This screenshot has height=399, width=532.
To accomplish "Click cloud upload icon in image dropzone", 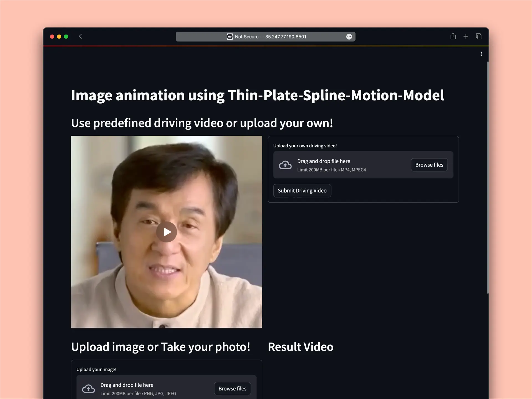I will coord(88,389).
